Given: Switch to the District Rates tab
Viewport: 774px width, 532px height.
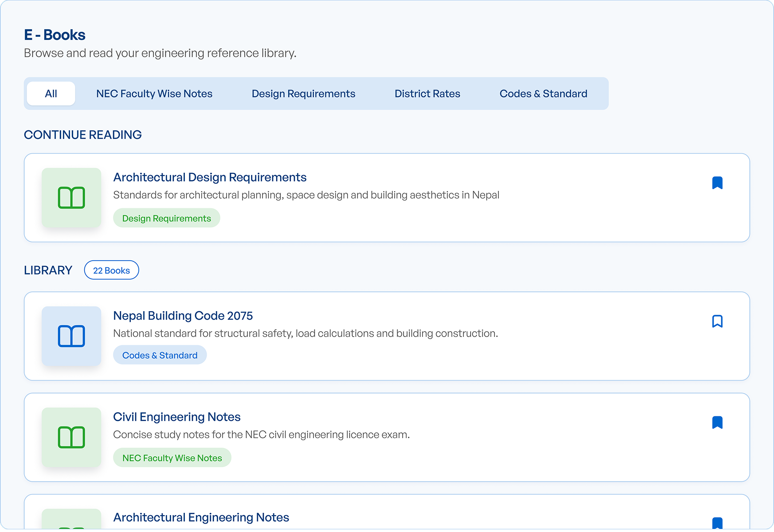Looking at the screenshot, I should tap(427, 94).
